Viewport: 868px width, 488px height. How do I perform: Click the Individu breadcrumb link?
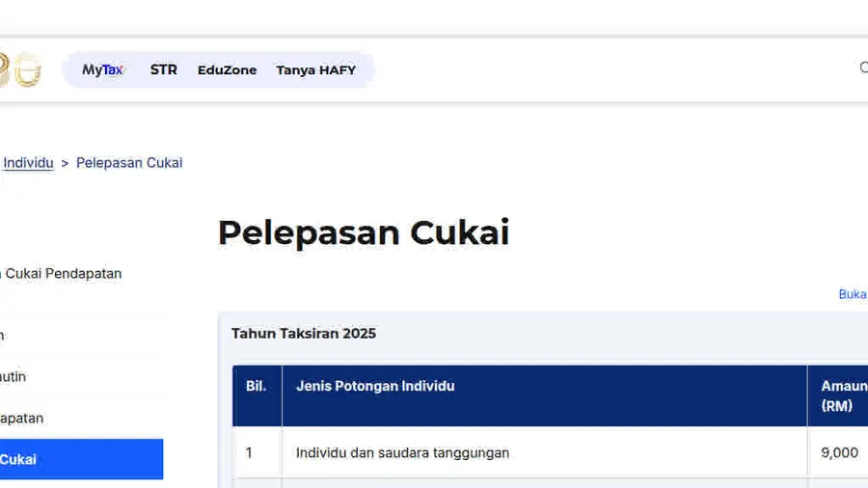pyautogui.click(x=28, y=163)
